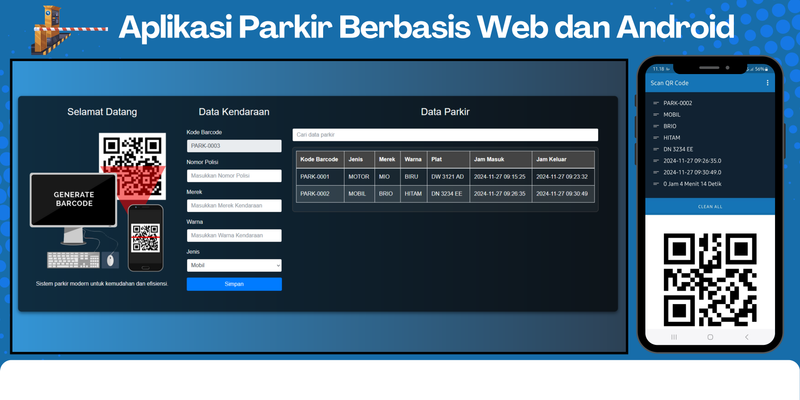
Task: Click the BIRU cell in the table
Action: tap(413, 177)
